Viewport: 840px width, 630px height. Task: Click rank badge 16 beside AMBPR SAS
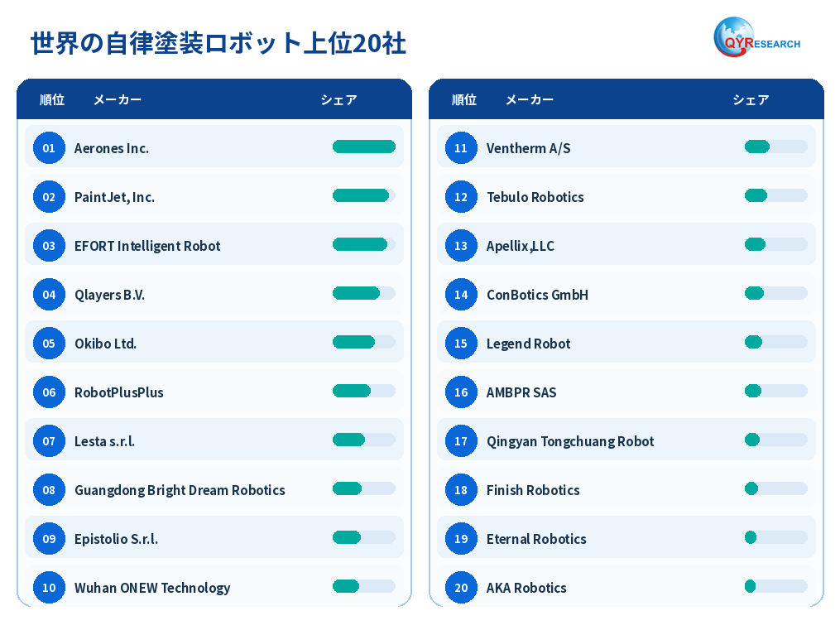pyautogui.click(x=461, y=392)
